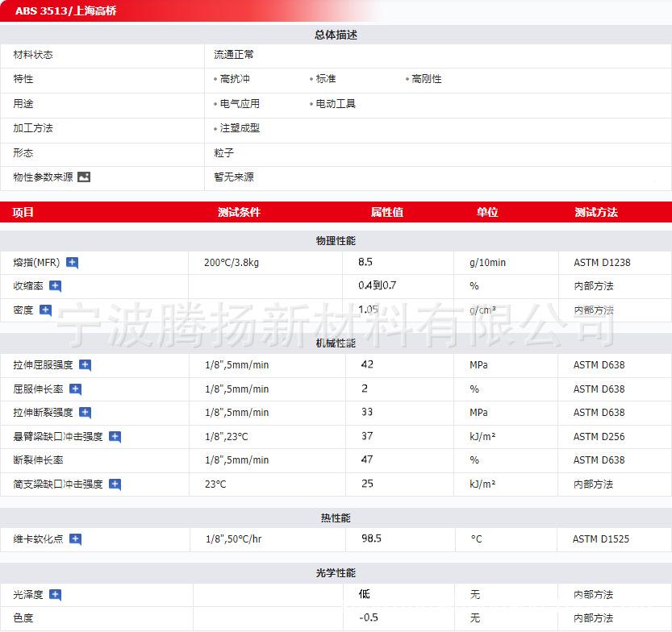Image resolution: width=672 pixels, height=632 pixels.
Task: Click the 光学性能 section heading
Action: (336, 573)
